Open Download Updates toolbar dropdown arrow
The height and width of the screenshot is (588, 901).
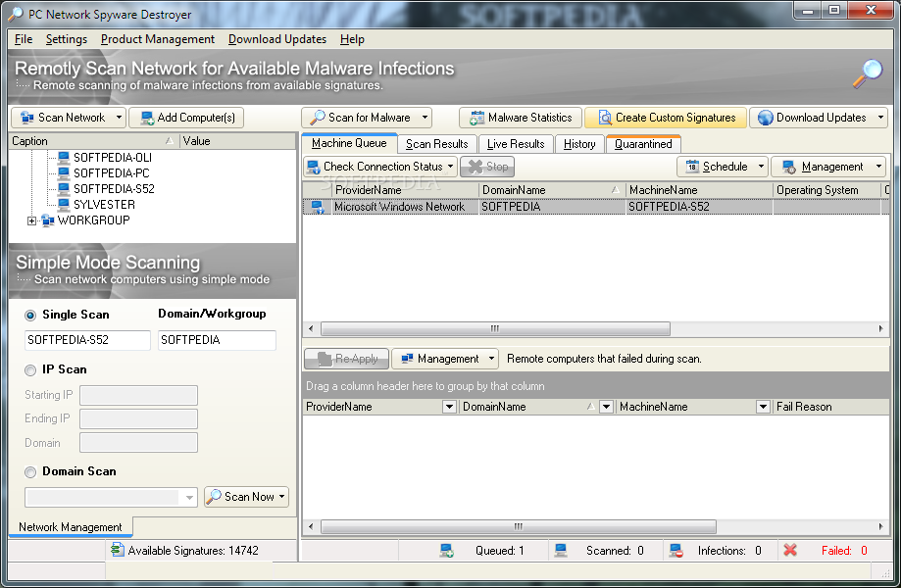[x=880, y=118]
